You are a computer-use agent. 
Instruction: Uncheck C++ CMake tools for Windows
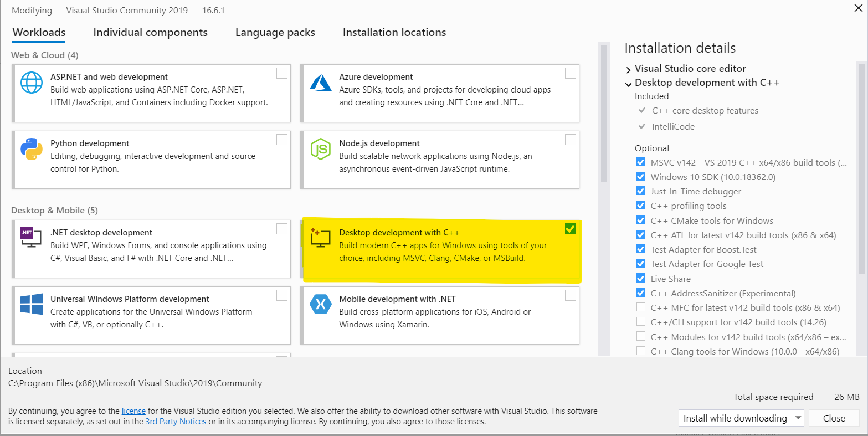coord(641,220)
